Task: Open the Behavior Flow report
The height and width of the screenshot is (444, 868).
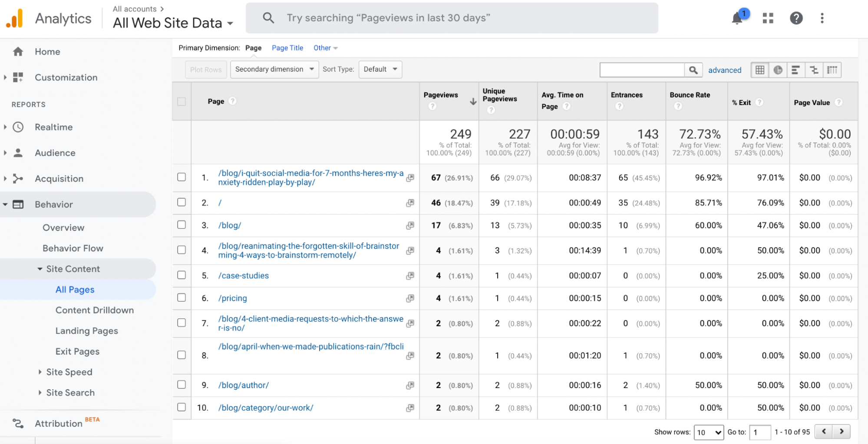Action: (x=73, y=248)
